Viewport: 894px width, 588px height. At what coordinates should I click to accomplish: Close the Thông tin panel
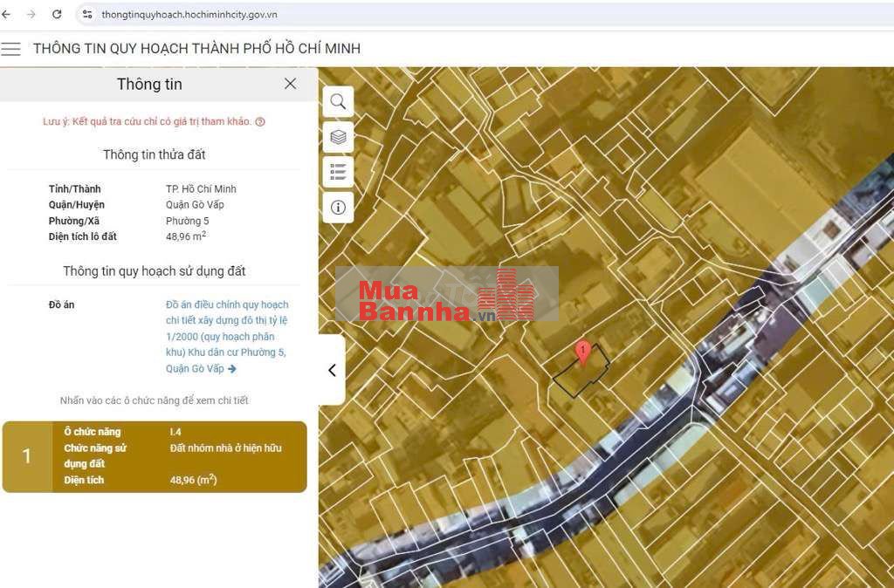pyautogui.click(x=290, y=84)
